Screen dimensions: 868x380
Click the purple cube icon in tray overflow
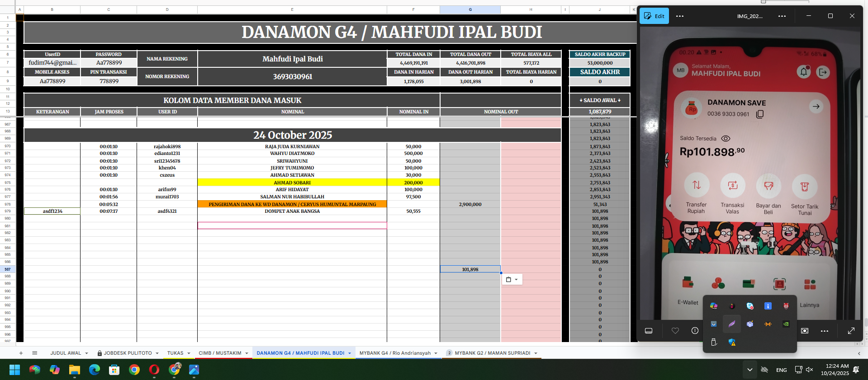point(750,324)
